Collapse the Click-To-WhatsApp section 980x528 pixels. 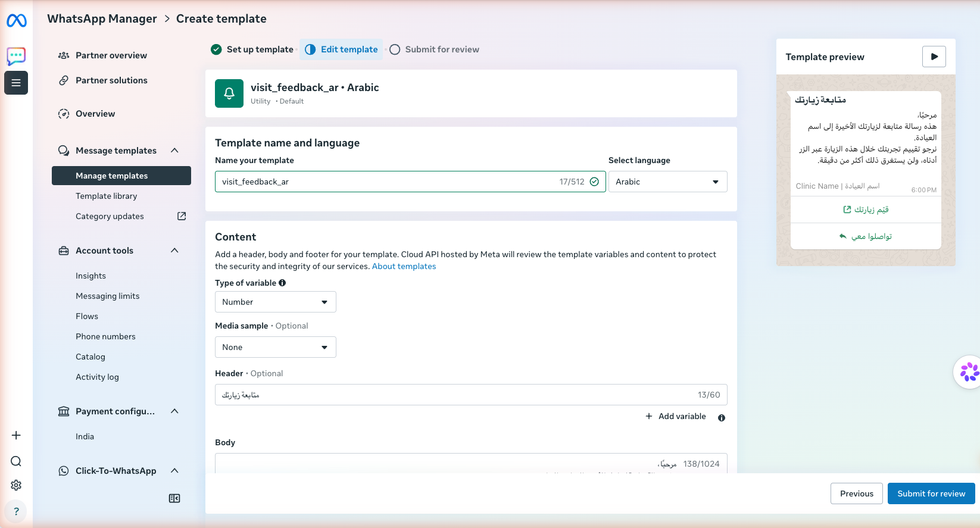point(174,471)
